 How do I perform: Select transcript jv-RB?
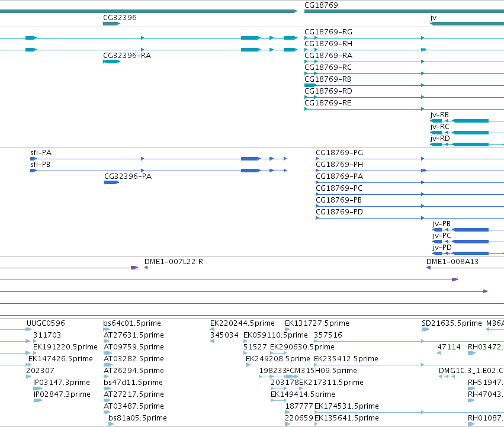pyautogui.click(x=439, y=115)
